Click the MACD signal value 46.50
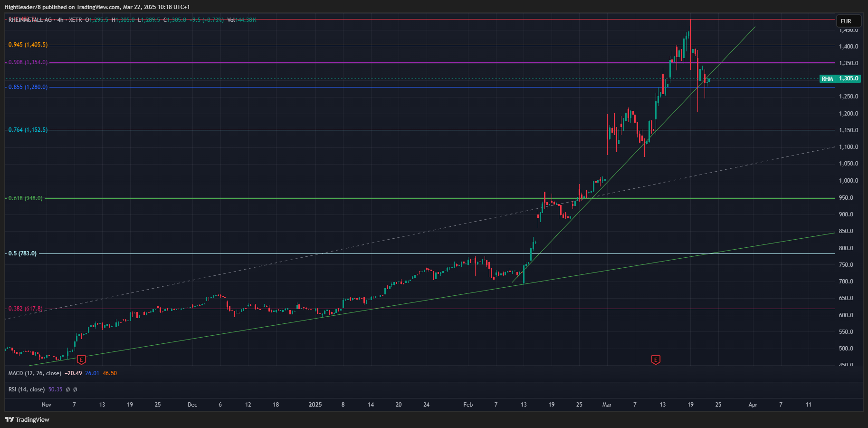 [110, 373]
